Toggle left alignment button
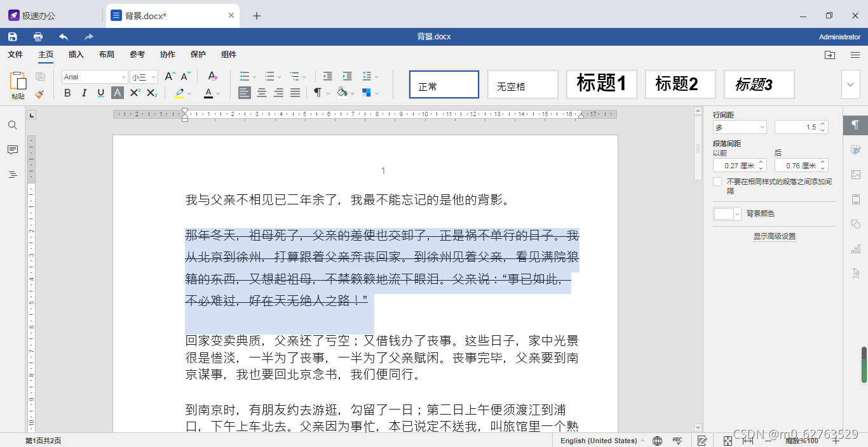868x447 pixels. coord(245,93)
